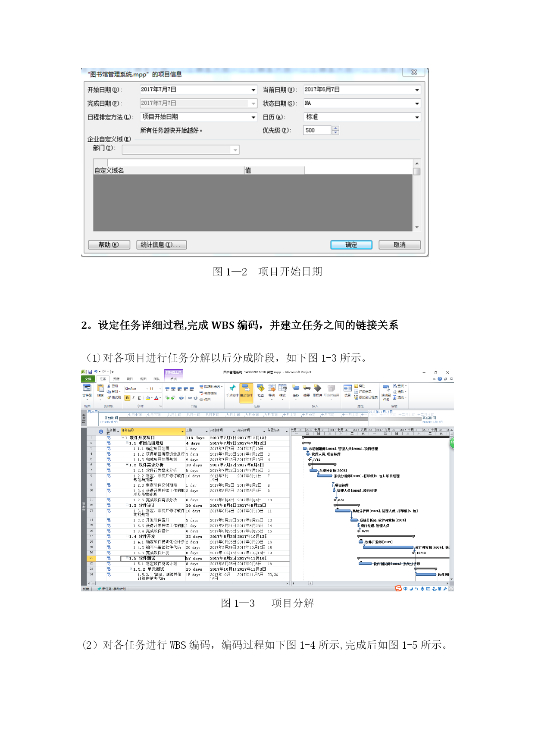Collapse the 1.2 software requirements summary task
The height and width of the screenshot is (756, 535).
(x=127, y=465)
